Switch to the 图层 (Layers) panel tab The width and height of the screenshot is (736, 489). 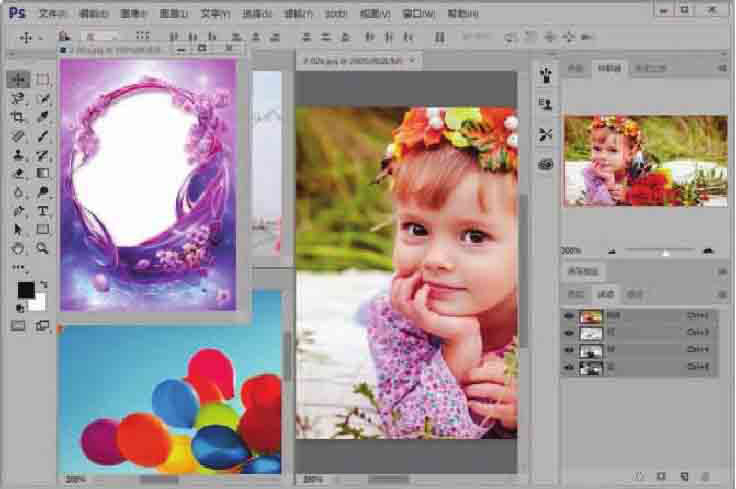tap(575, 294)
